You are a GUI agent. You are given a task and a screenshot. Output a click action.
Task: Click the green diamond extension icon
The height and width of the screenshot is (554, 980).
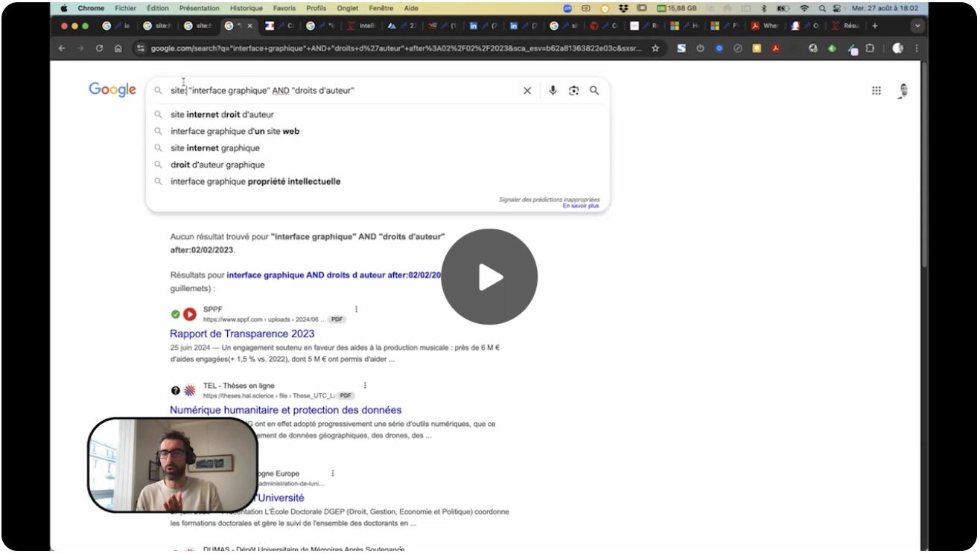click(x=833, y=48)
